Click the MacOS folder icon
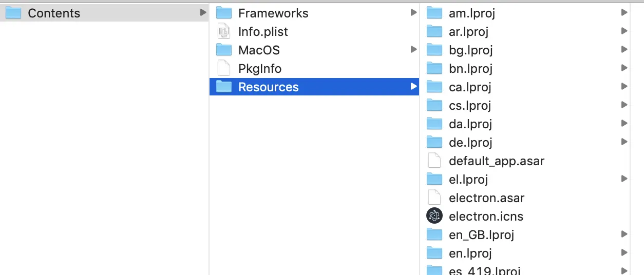 click(x=224, y=50)
